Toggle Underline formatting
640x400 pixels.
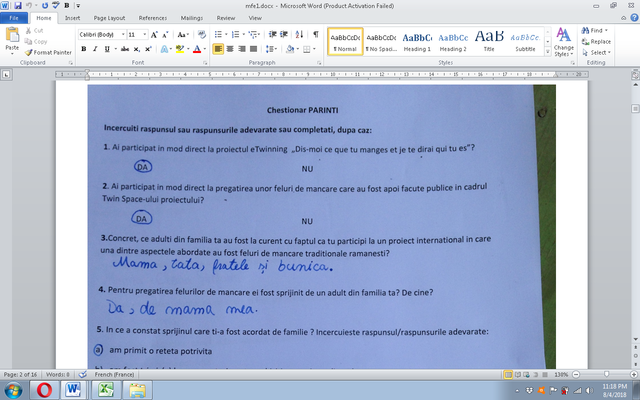pos(107,49)
